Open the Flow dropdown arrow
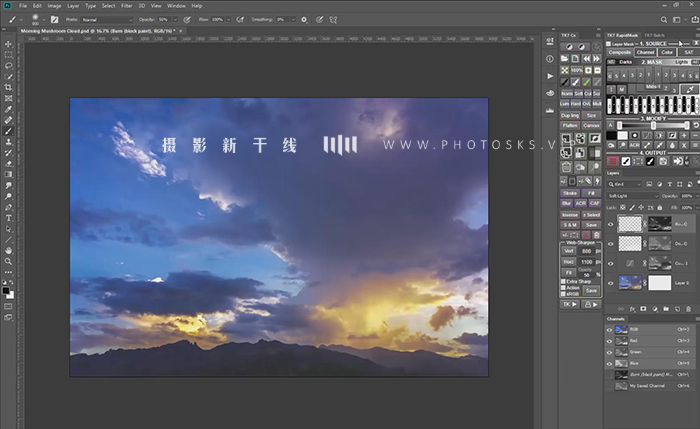This screenshot has width=700, height=429. 229,20
